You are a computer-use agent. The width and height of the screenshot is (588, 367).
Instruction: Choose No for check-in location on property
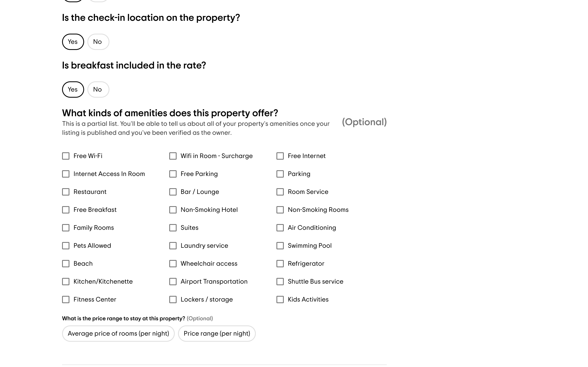click(x=98, y=42)
